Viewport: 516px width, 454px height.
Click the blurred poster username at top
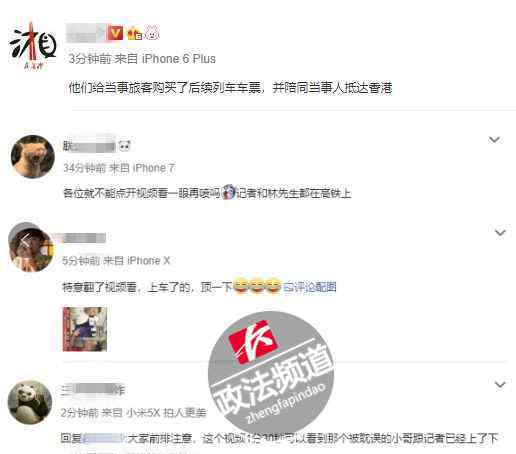click(85, 33)
